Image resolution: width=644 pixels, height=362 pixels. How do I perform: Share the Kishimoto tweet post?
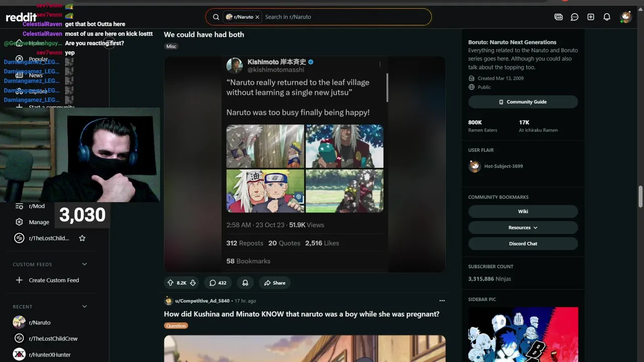[x=275, y=283]
